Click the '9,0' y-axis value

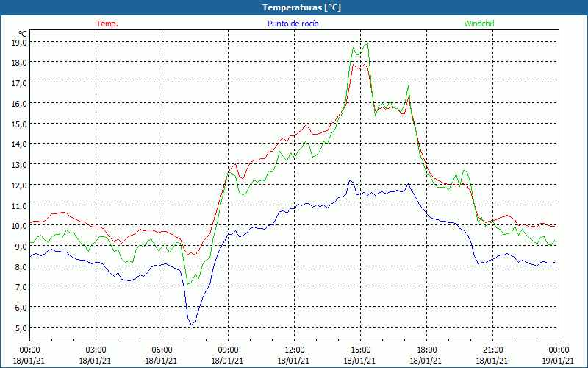(21, 247)
